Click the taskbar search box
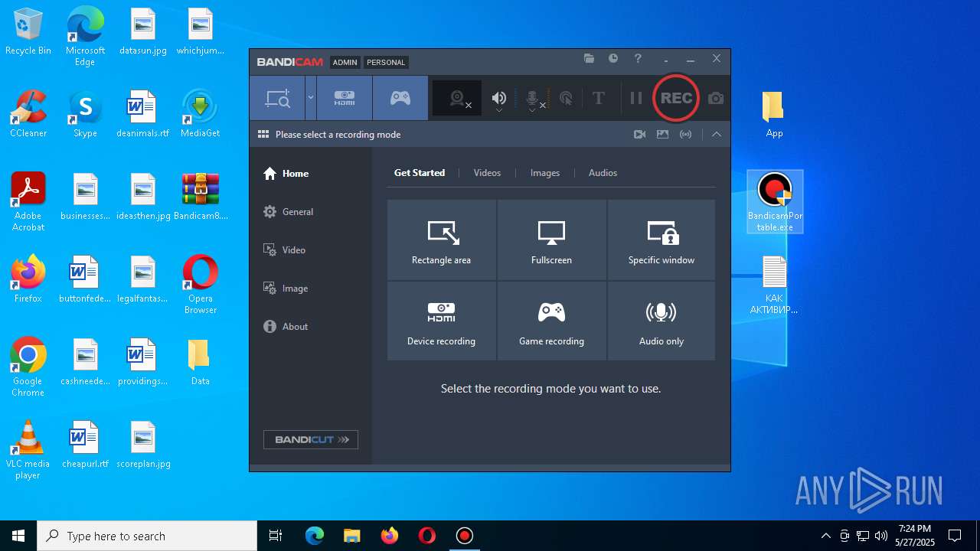 [147, 536]
